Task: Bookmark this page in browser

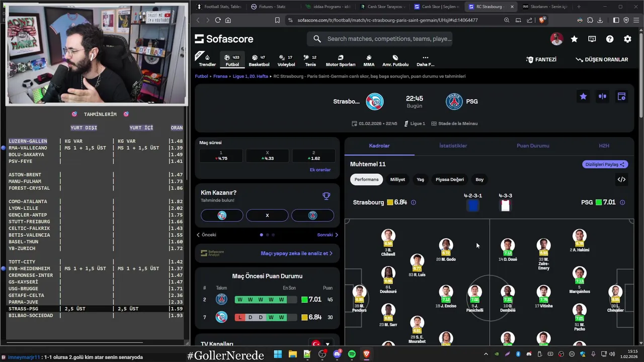Action: (277, 20)
